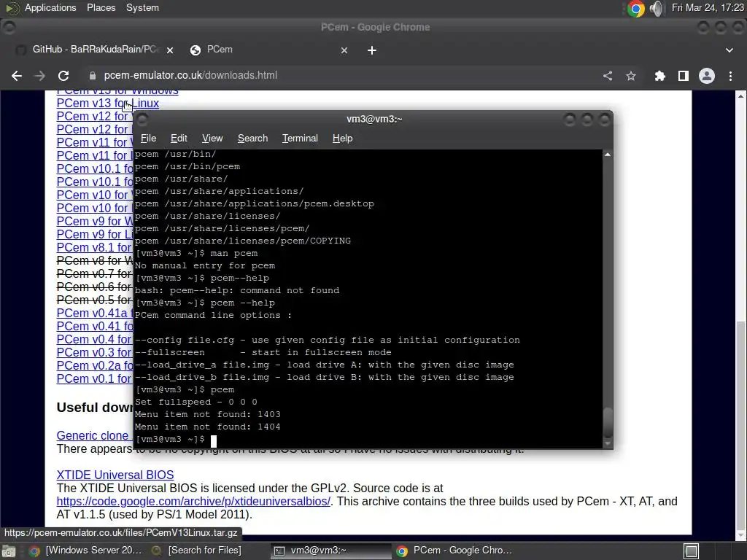This screenshot has width=747, height=560.
Task: Open terminal window menu button in titlebar
Action: click(142, 120)
